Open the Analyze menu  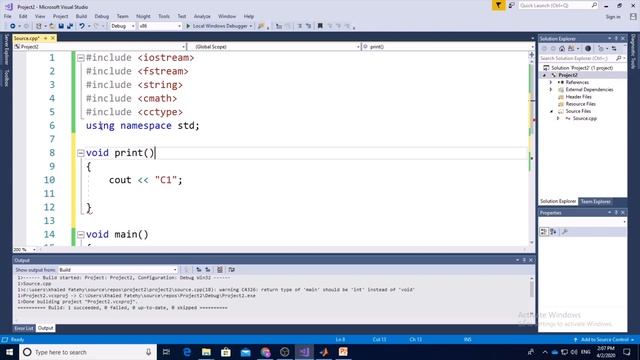pyautogui.click(x=202, y=16)
